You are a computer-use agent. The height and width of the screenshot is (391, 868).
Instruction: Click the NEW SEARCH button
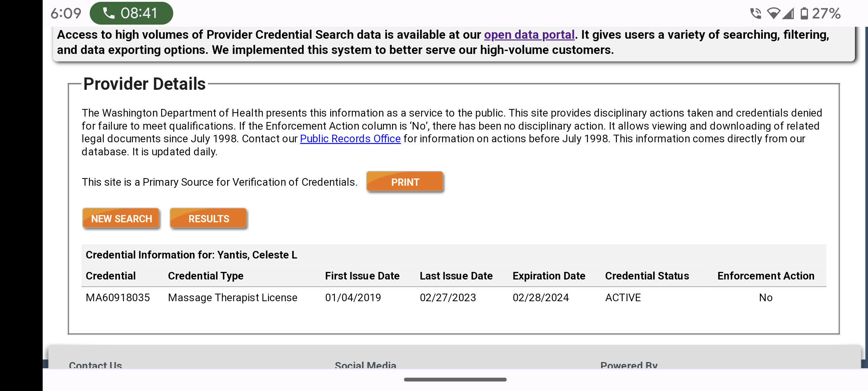click(x=121, y=219)
